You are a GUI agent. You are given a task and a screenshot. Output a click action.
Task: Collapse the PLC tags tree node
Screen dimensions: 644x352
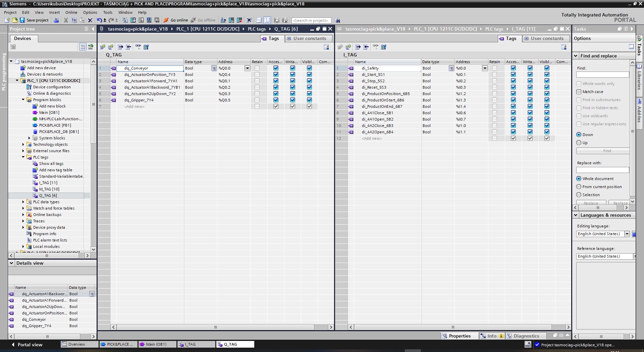click(x=23, y=157)
